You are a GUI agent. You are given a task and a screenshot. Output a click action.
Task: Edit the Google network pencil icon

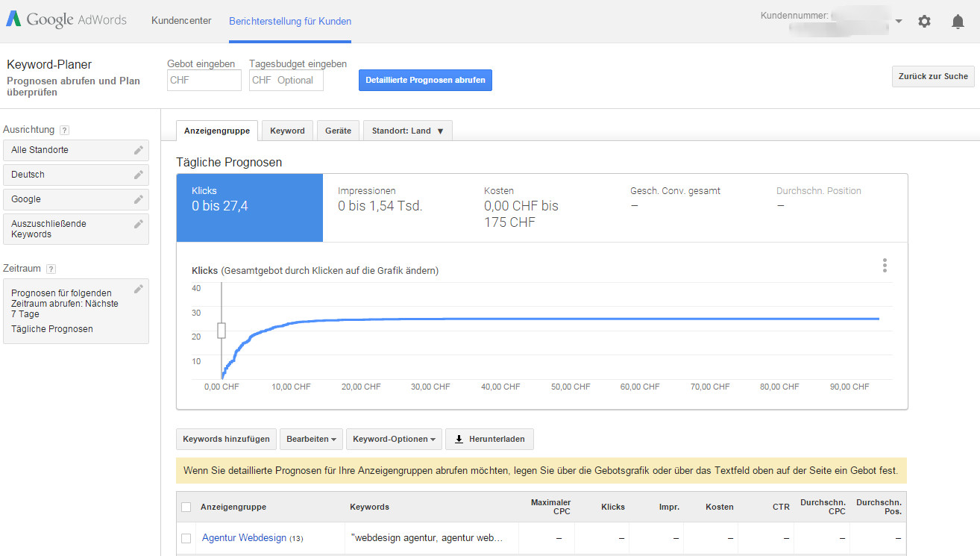point(138,199)
